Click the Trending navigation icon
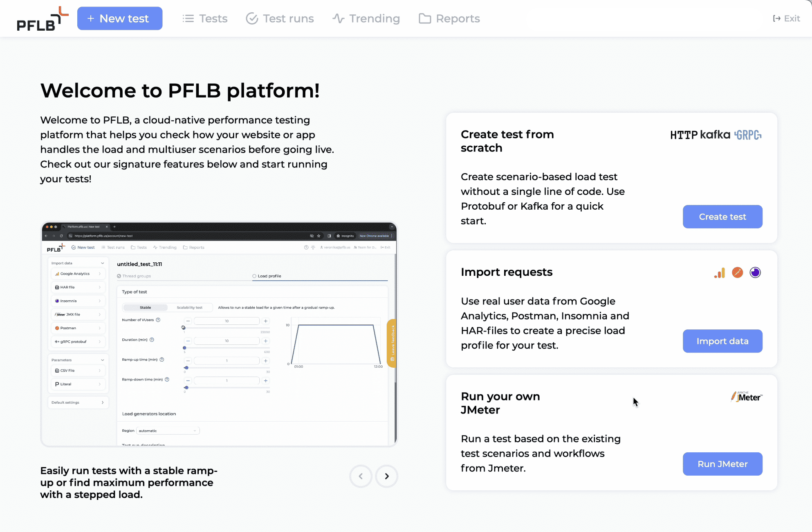 337,18
